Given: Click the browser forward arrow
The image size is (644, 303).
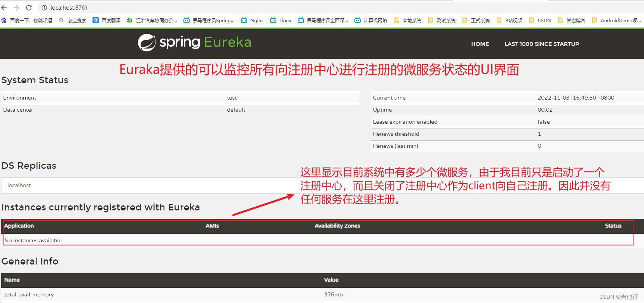Looking at the screenshot, I should [x=16, y=8].
